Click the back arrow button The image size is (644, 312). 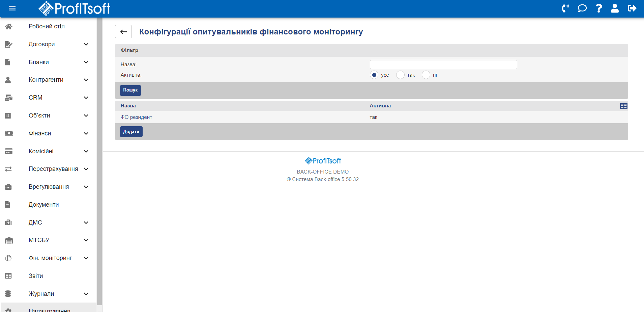pyautogui.click(x=123, y=32)
